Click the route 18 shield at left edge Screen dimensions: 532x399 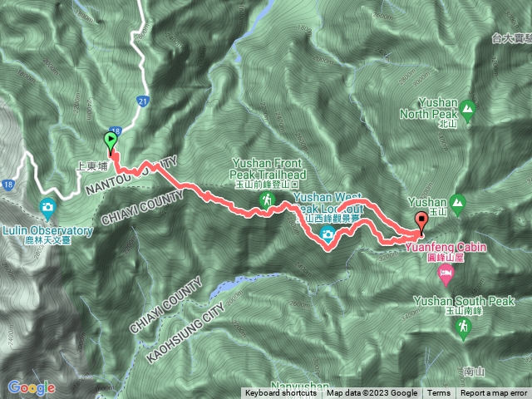(x=8, y=185)
